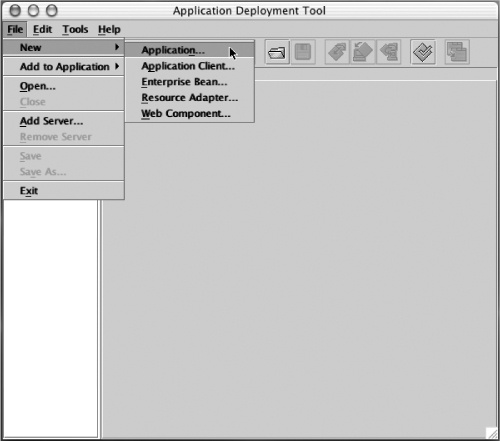Select Application Client... menu entry
The image size is (500, 441).
pos(189,66)
